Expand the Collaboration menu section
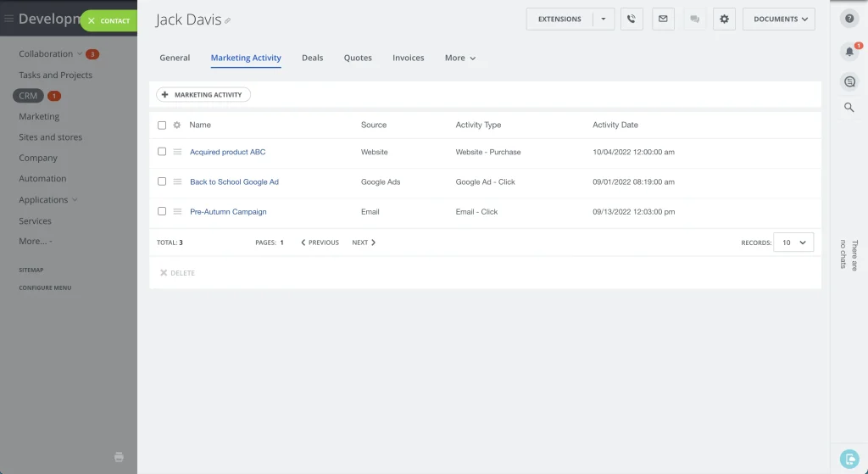The width and height of the screenshot is (868, 474). pos(50,53)
